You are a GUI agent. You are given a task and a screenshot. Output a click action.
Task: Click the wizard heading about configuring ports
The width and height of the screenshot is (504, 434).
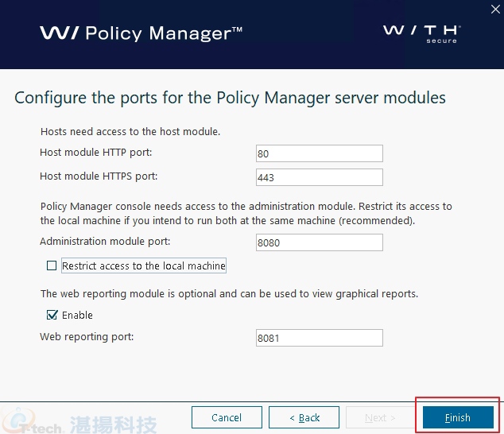(230, 98)
